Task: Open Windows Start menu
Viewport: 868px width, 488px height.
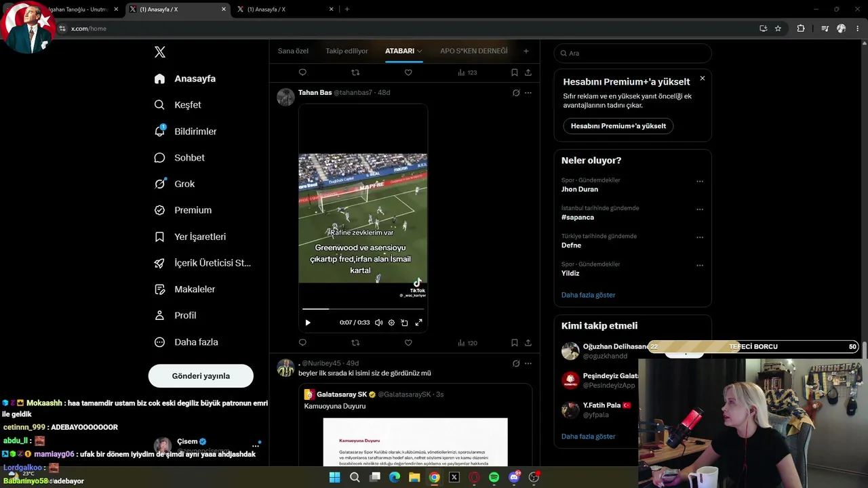Action: pos(334,477)
